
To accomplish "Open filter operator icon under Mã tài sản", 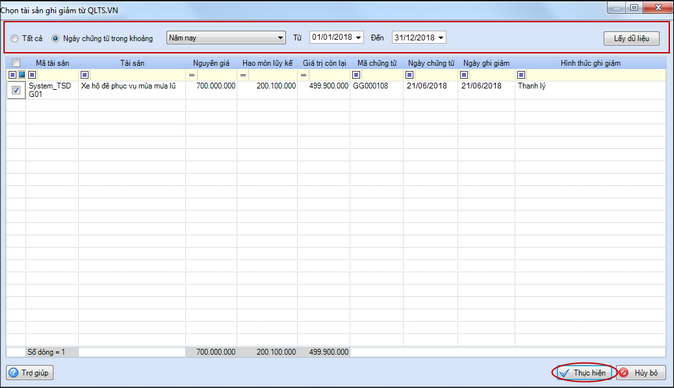I will 32,75.
